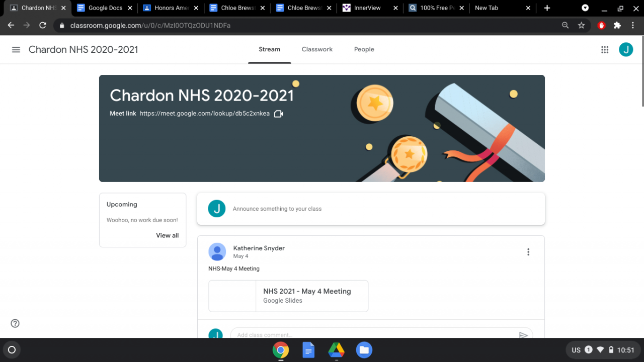The image size is (644, 362).
Task: Click the browser forward arrow
Action: click(x=27, y=25)
